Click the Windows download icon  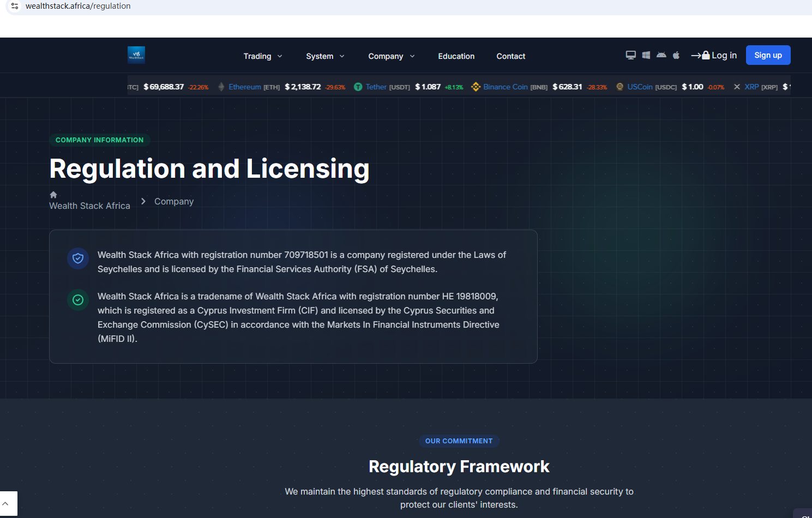pyautogui.click(x=646, y=55)
